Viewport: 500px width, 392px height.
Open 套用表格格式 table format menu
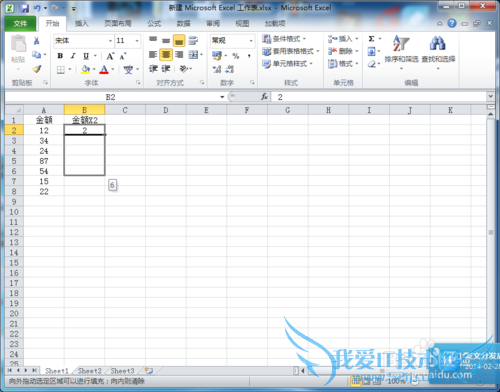(x=291, y=51)
